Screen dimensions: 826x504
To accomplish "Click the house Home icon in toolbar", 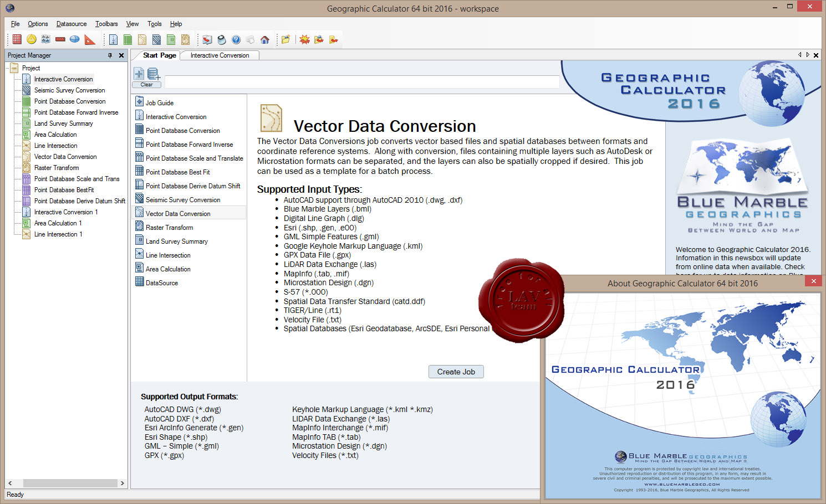I will [x=265, y=39].
